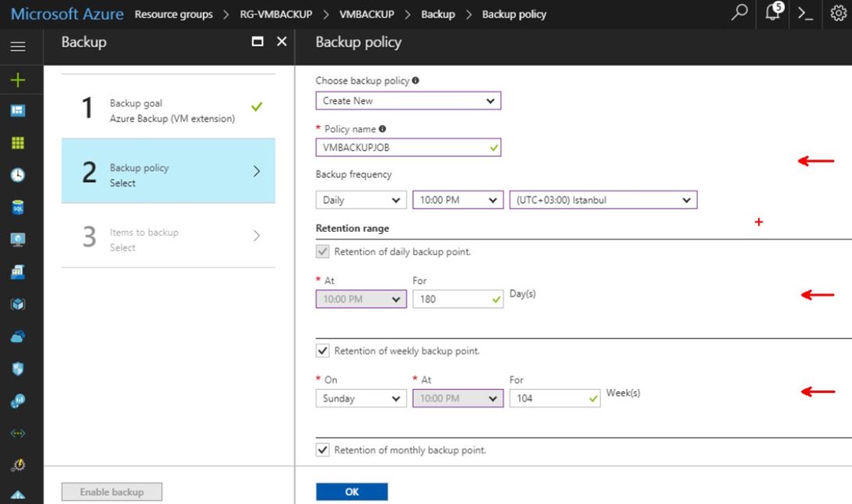Open the lightning gear sidebar icon

pos(18,465)
